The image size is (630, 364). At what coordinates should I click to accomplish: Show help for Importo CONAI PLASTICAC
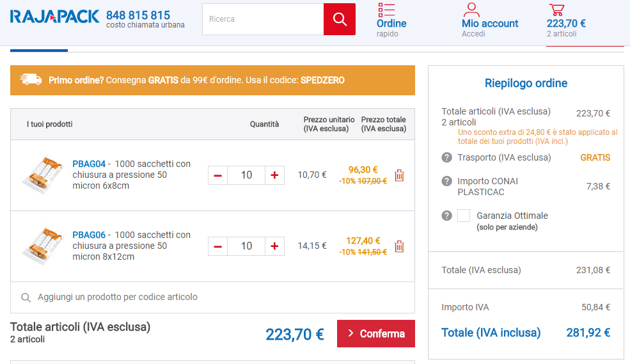point(447,181)
